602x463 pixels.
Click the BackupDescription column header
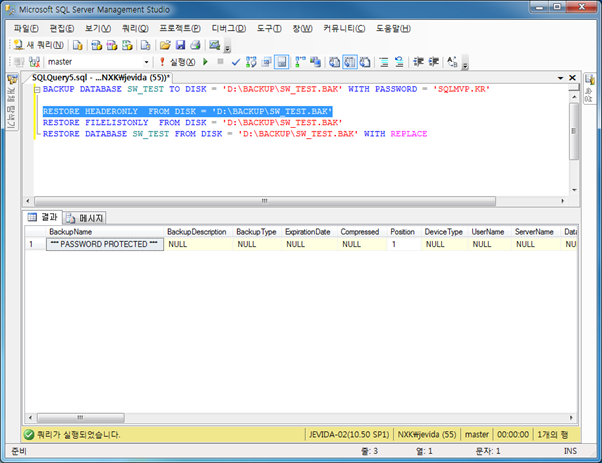(x=198, y=232)
